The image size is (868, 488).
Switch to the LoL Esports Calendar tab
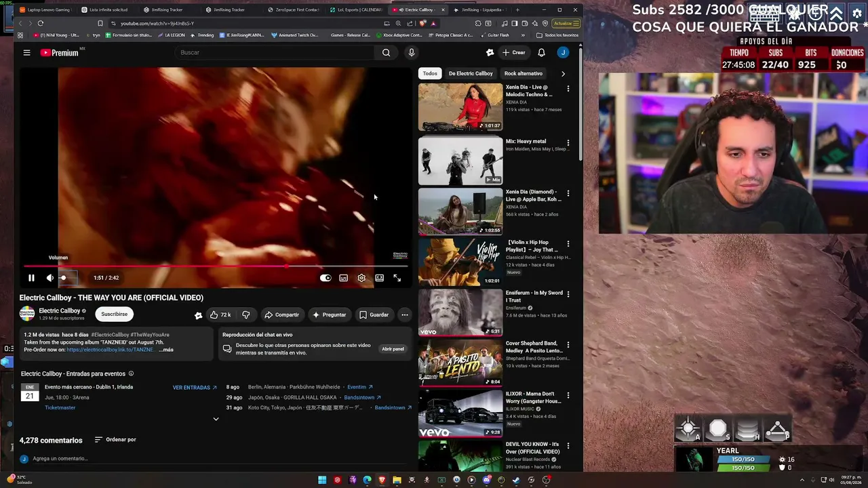358,9
